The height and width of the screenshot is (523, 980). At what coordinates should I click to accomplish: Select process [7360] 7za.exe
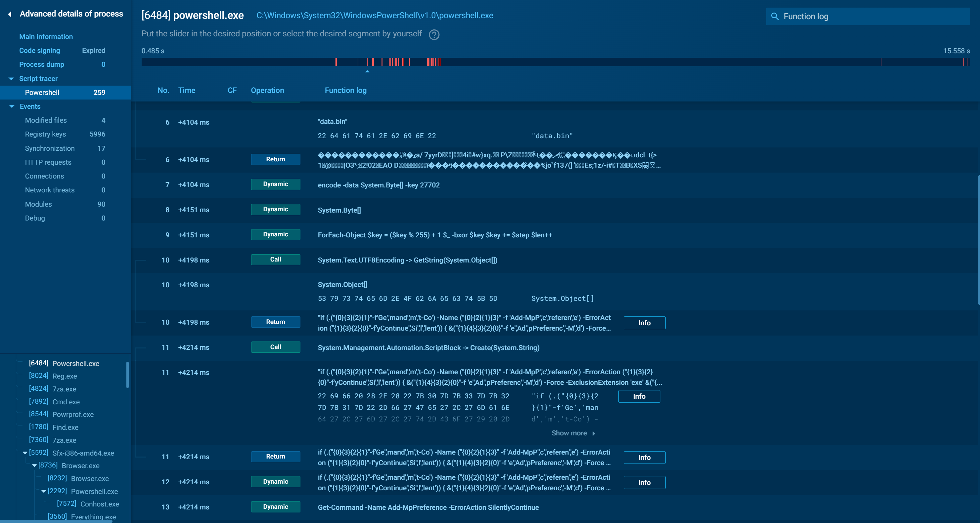pos(53,440)
